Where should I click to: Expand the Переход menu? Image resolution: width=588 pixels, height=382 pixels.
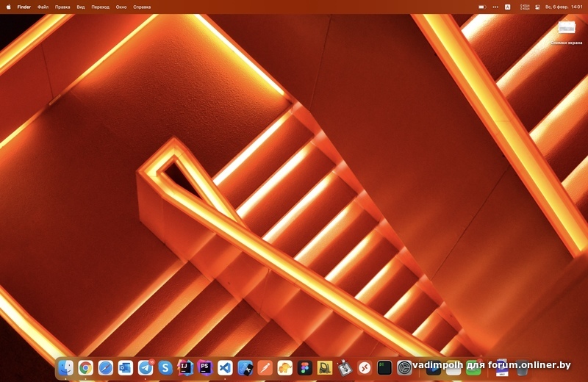[x=100, y=7]
